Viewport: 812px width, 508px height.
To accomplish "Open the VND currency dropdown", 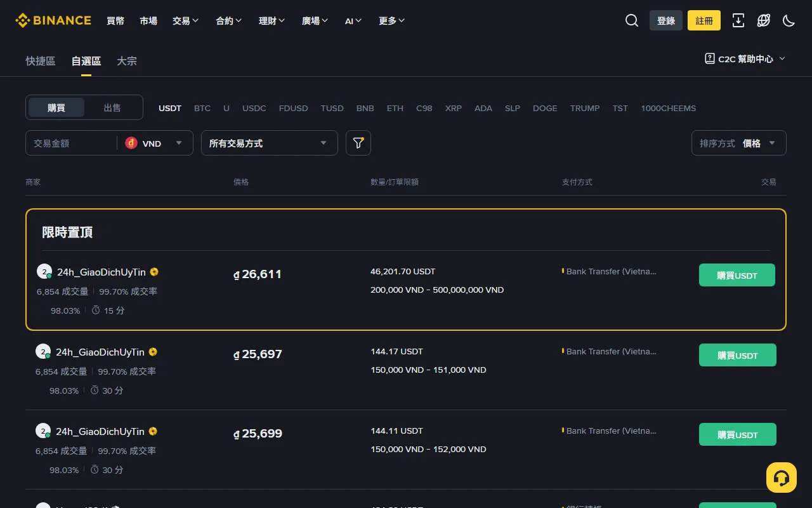I will click(x=155, y=143).
